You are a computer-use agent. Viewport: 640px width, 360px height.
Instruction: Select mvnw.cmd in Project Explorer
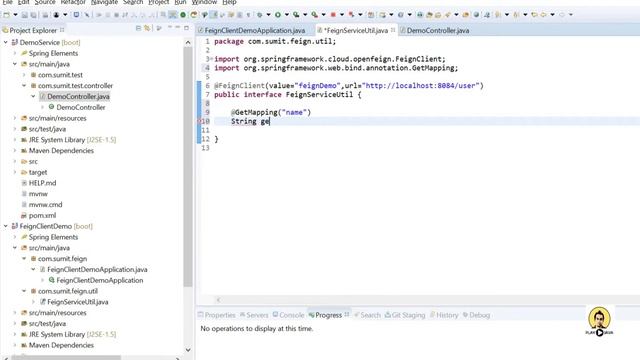[x=45, y=204]
